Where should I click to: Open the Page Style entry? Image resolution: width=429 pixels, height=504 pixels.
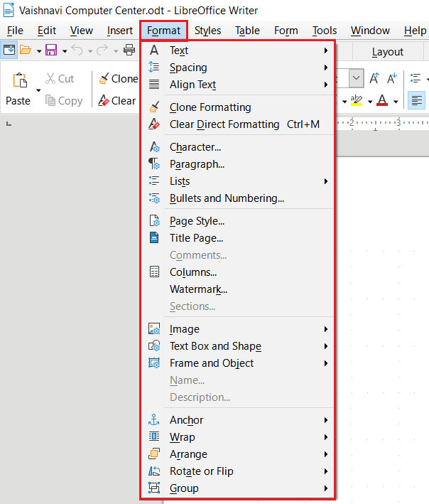[238, 221]
